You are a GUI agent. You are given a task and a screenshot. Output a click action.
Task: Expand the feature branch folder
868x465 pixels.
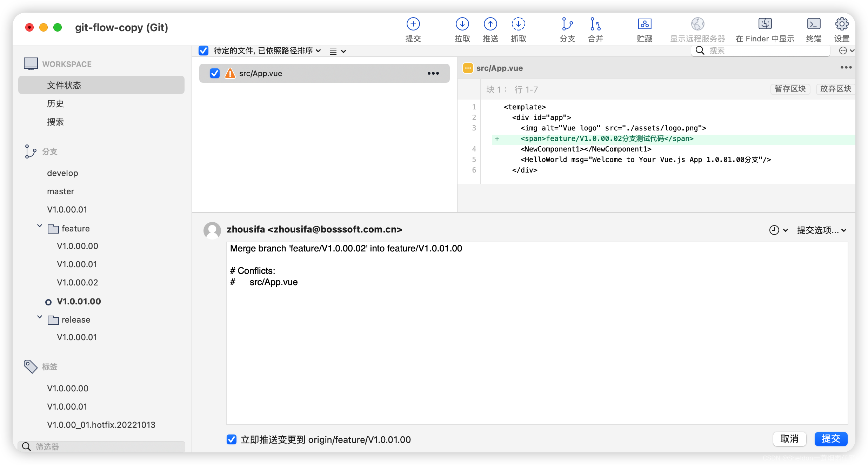(38, 228)
